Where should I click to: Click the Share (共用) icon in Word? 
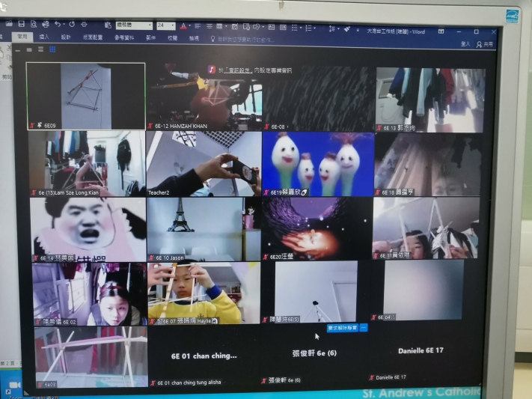[486, 44]
